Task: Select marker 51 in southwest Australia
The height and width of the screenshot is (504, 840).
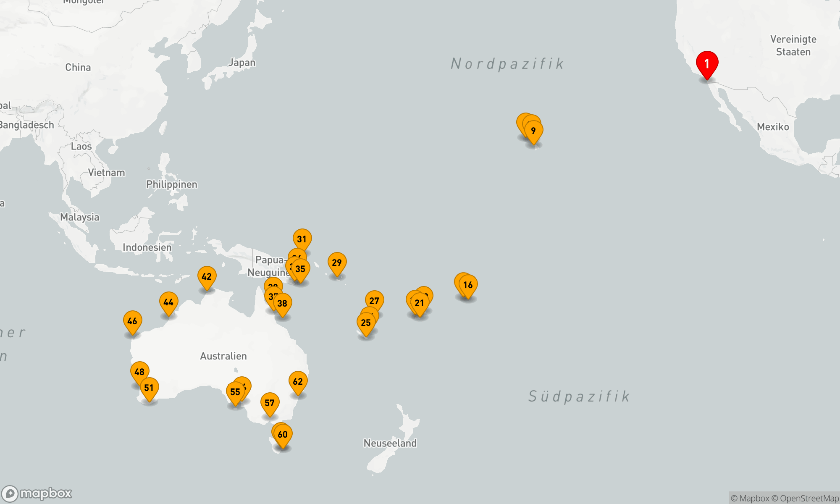Action: [149, 388]
